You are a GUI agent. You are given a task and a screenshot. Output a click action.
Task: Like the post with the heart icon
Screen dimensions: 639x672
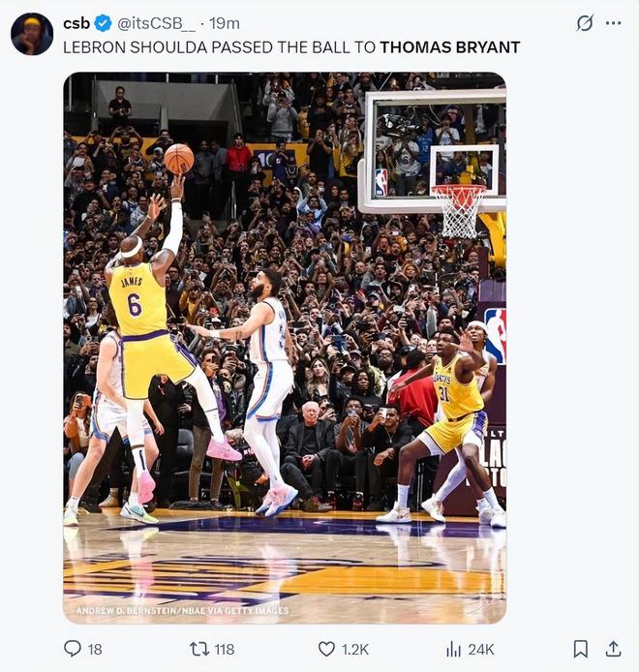pyautogui.click(x=326, y=649)
